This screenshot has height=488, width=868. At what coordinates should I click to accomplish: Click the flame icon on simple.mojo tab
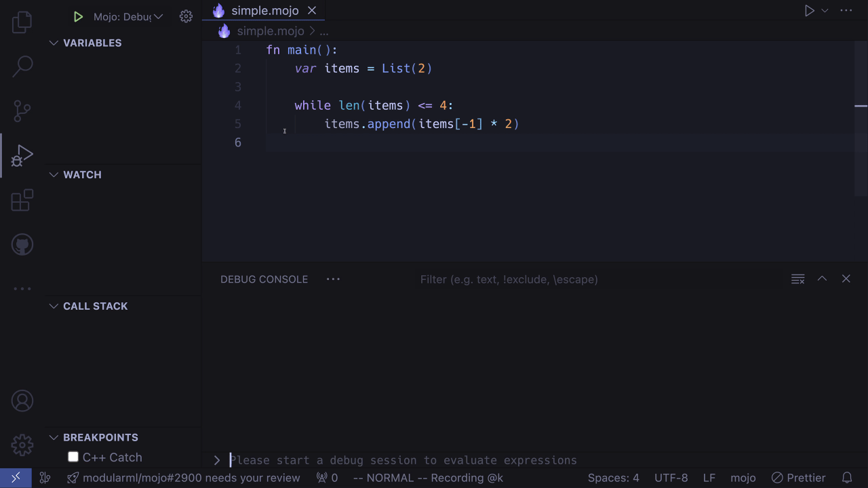click(218, 10)
